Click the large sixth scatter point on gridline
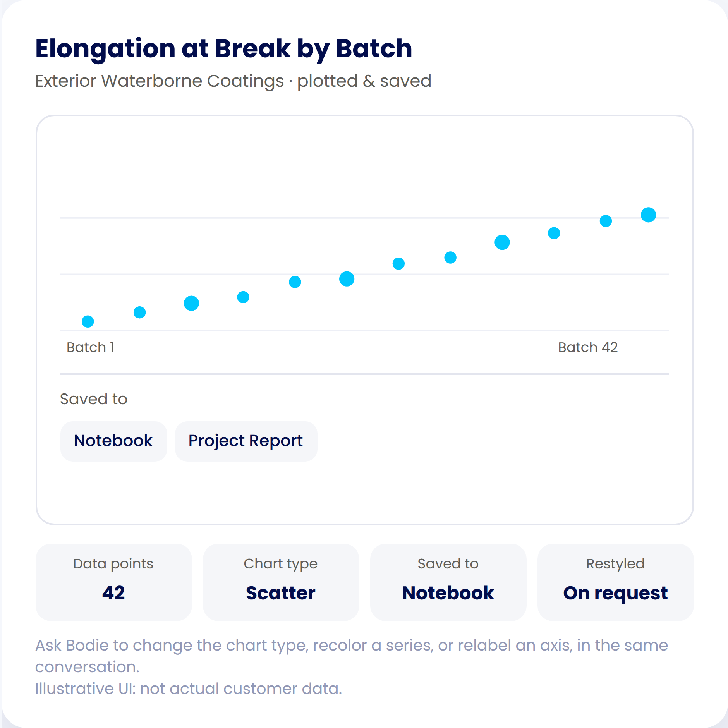 point(347,279)
